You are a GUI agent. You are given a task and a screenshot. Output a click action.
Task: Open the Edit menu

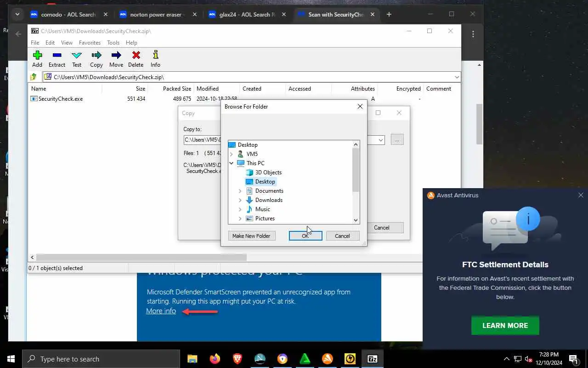pos(50,43)
